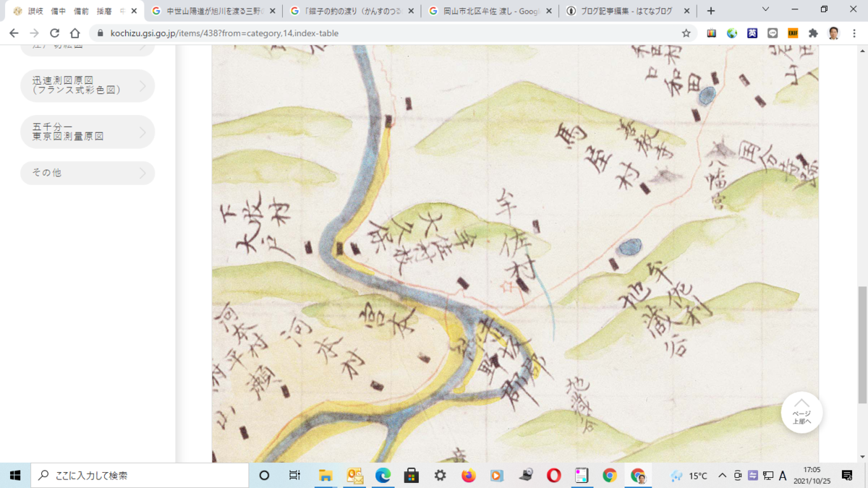Open the browser home page
This screenshot has width=868, height=488.
pos(75,33)
